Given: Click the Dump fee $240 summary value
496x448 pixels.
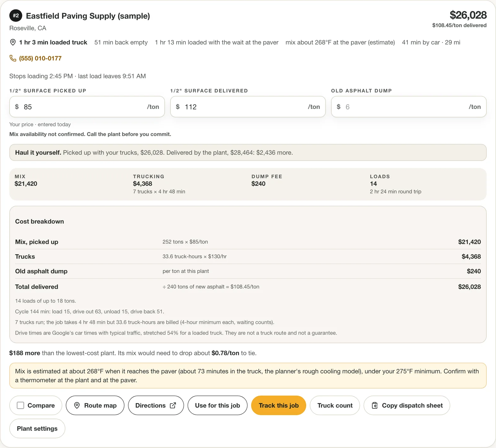Looking at the screenshot, I should tap(259, 184).
